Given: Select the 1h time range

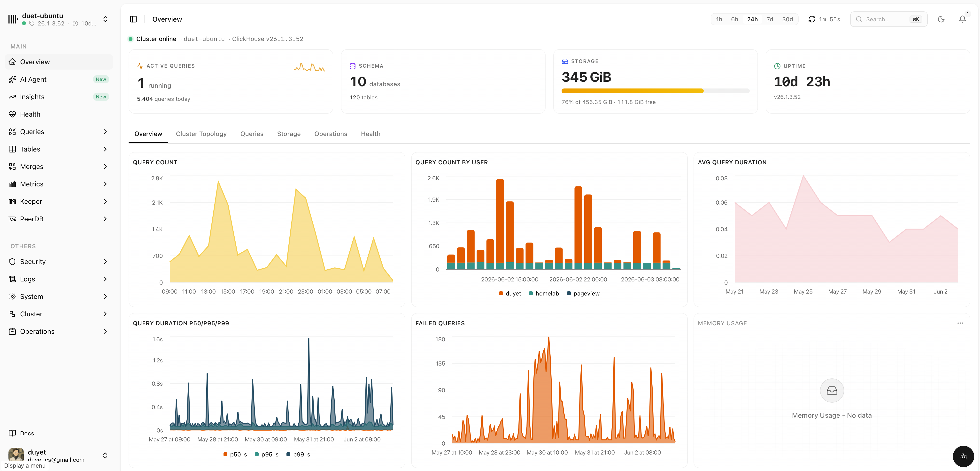Looking at the screenshot, I should (x=719, y=19).
